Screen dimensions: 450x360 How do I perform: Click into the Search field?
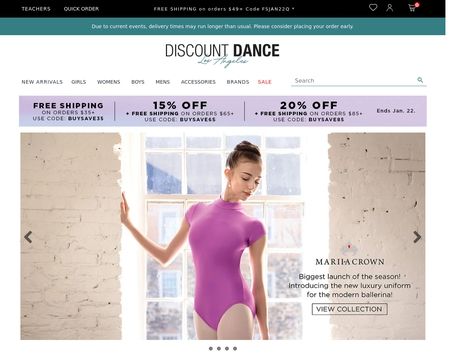point(354,81)
